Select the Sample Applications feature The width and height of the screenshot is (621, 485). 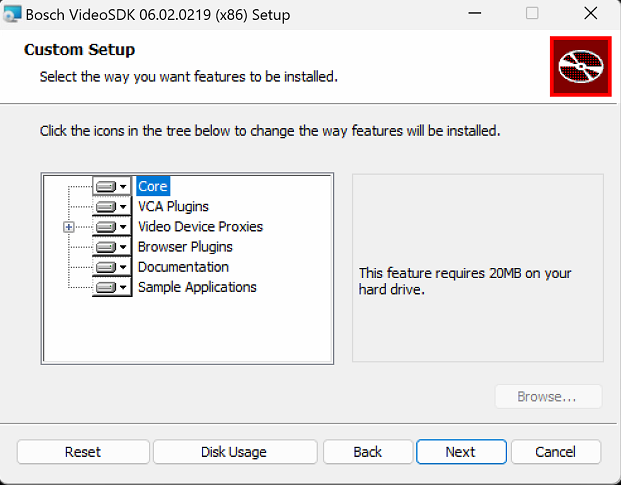pos(197,287)
